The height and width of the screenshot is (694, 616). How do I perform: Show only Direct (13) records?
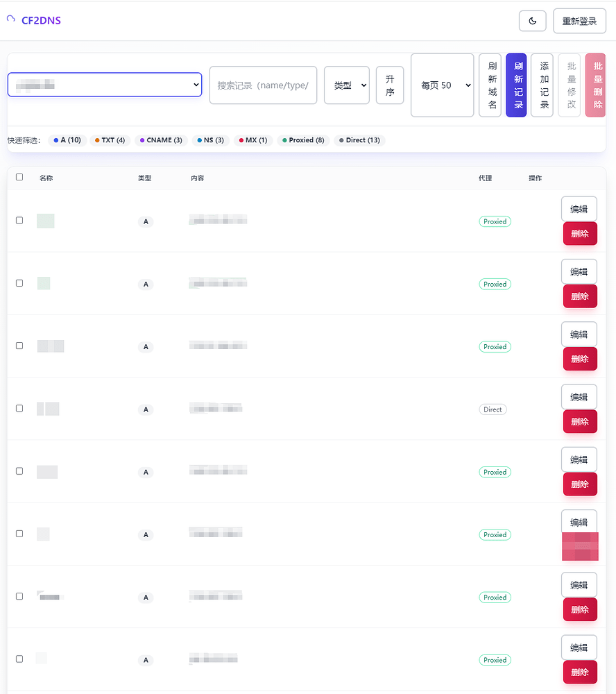(360, 140)
